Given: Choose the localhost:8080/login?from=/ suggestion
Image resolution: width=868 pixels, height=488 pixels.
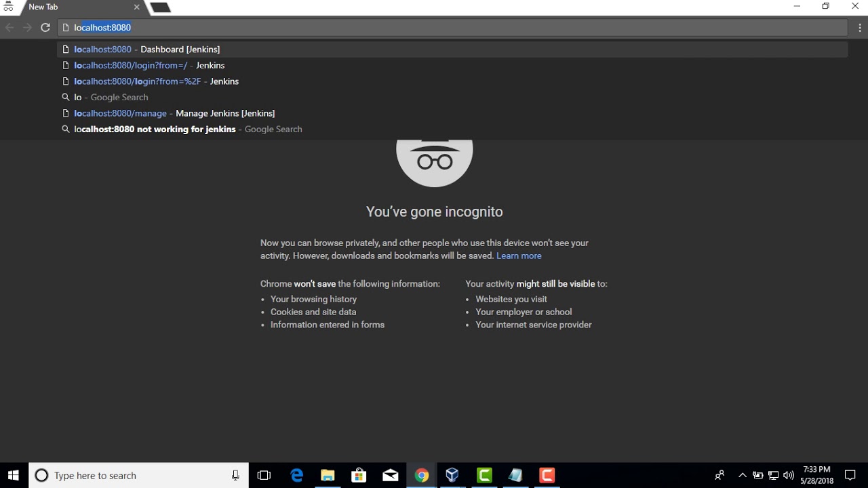Looking at the screenshot, I should (x=453, y=65).
